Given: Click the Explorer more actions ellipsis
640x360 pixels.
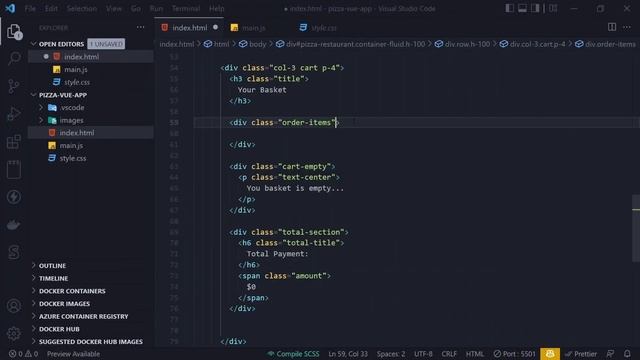Looking at the screenshot, I should point(140,27).
